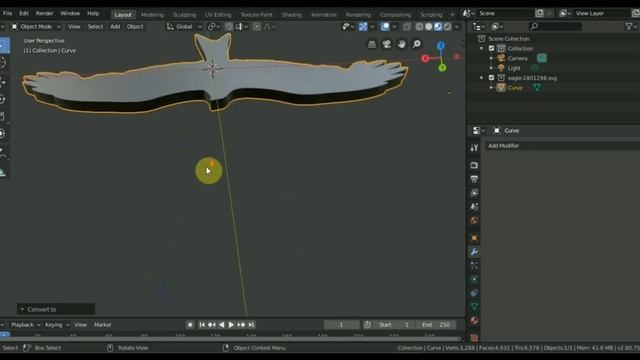Collapse eagle-1801298.svg collection

point(482,78)
